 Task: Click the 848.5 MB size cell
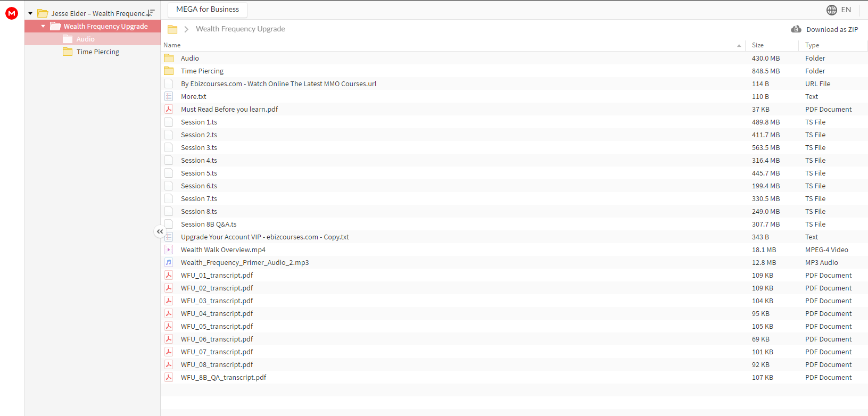766,71
